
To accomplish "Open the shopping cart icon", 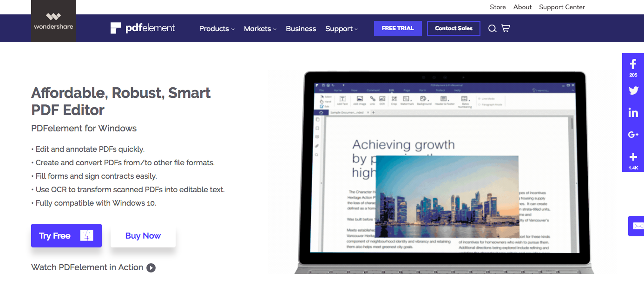I will point(506,29).
